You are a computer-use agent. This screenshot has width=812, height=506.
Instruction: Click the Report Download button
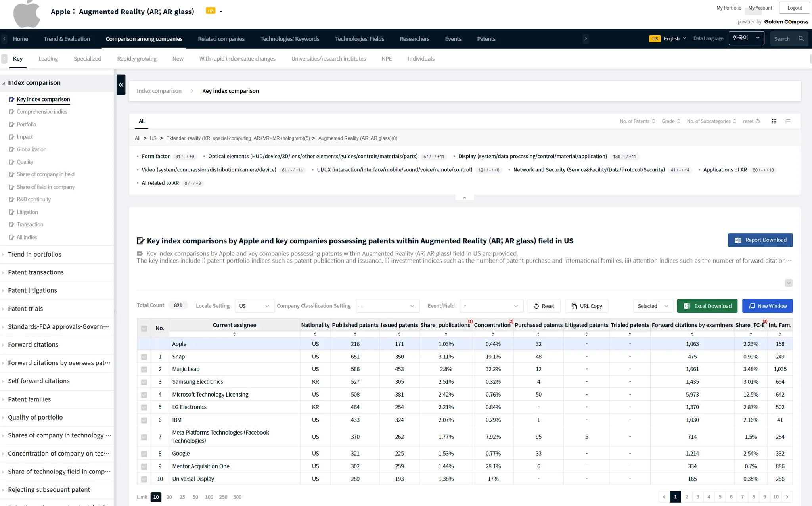coord(760,240)
